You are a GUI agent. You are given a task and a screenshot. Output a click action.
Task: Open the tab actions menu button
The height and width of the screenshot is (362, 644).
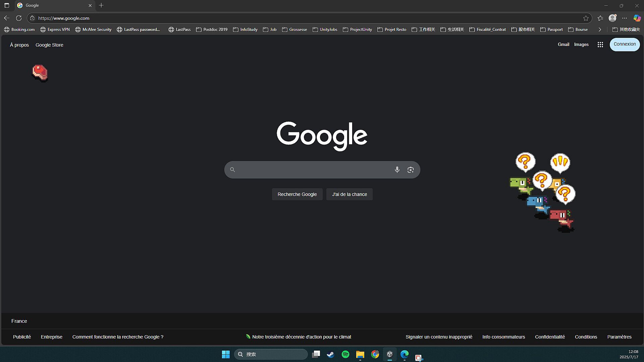click(x=7, y=5)
